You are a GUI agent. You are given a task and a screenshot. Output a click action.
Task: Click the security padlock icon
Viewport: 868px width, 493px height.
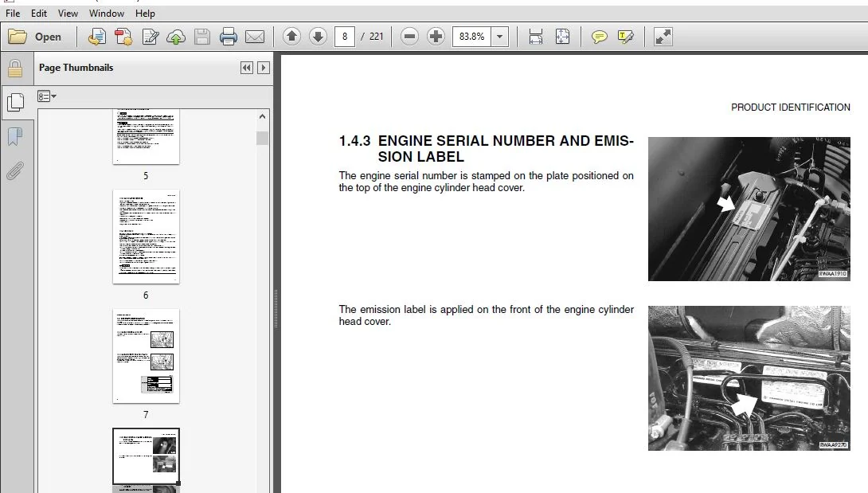15,68
